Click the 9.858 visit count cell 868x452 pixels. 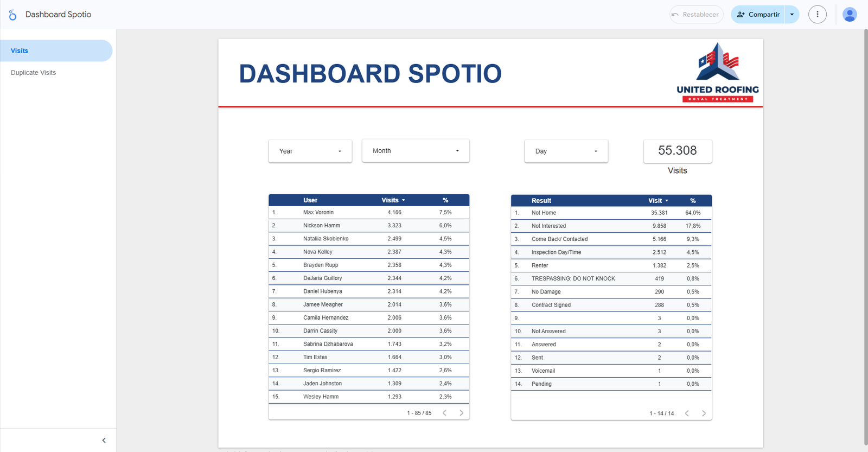pos(659,226)
